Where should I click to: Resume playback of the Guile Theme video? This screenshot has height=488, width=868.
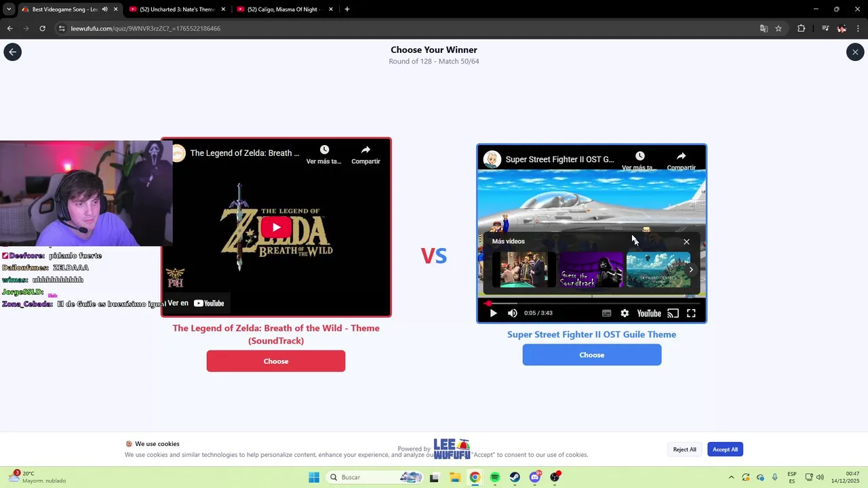click(493, 313)
